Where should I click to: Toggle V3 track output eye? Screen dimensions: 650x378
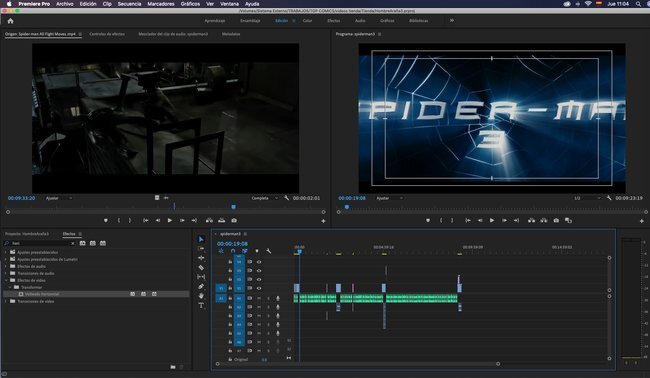point(259,271)
